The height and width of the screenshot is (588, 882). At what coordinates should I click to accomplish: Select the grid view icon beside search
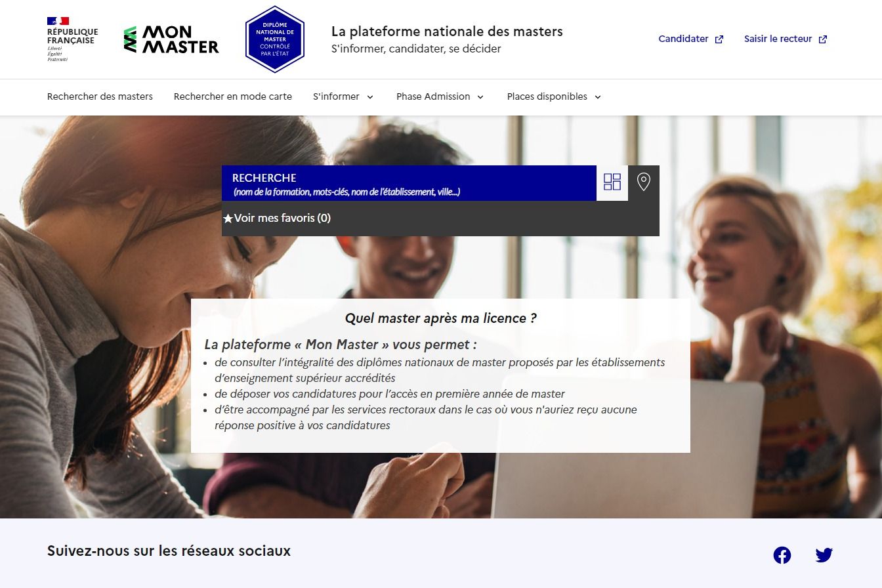[x=612, y=182]
